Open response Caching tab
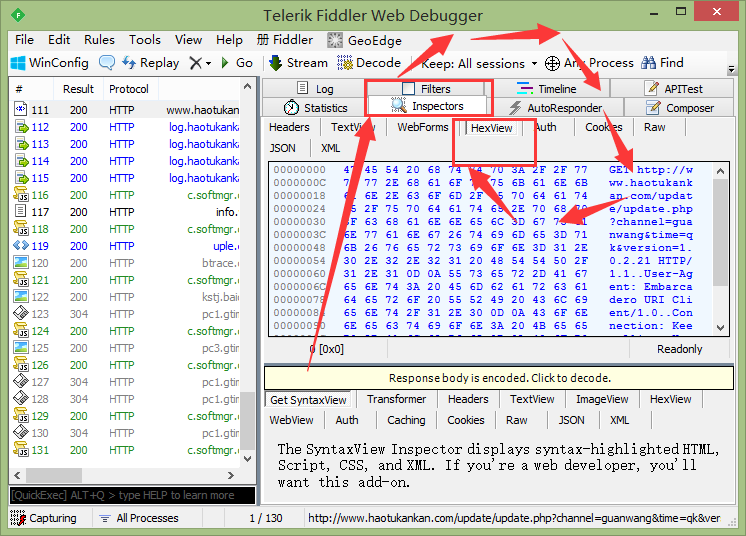 tap(406, 420)
